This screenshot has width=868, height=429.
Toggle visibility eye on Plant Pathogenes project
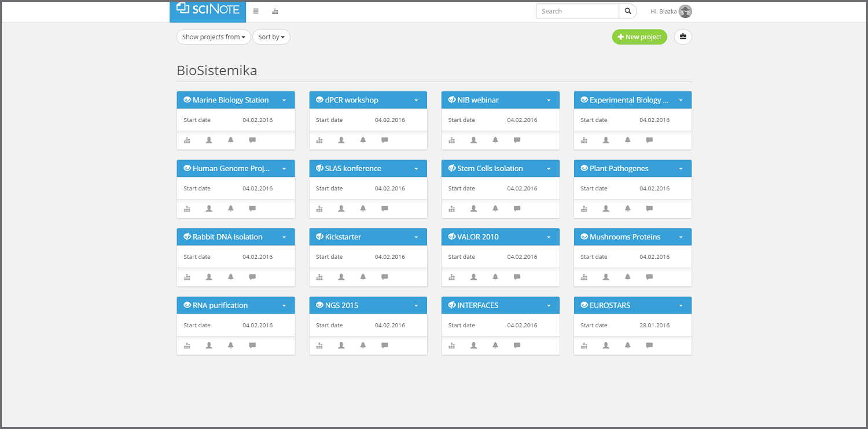click(584, 168)
